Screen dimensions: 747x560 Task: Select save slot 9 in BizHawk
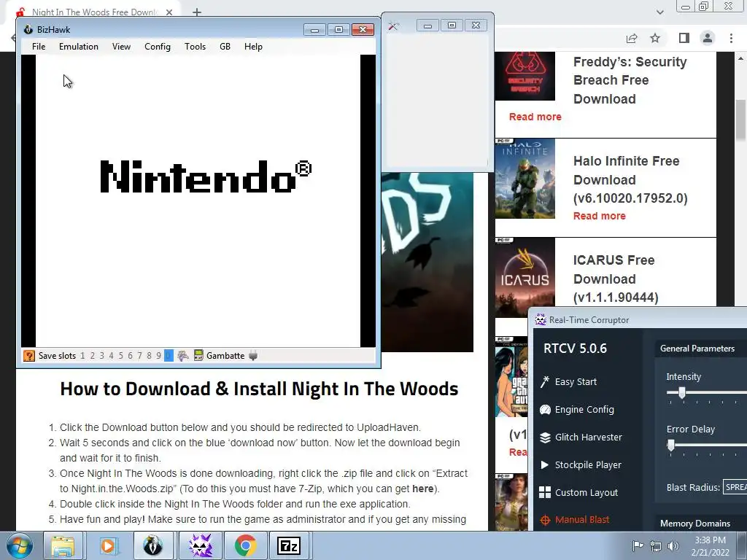click(158, 356)
